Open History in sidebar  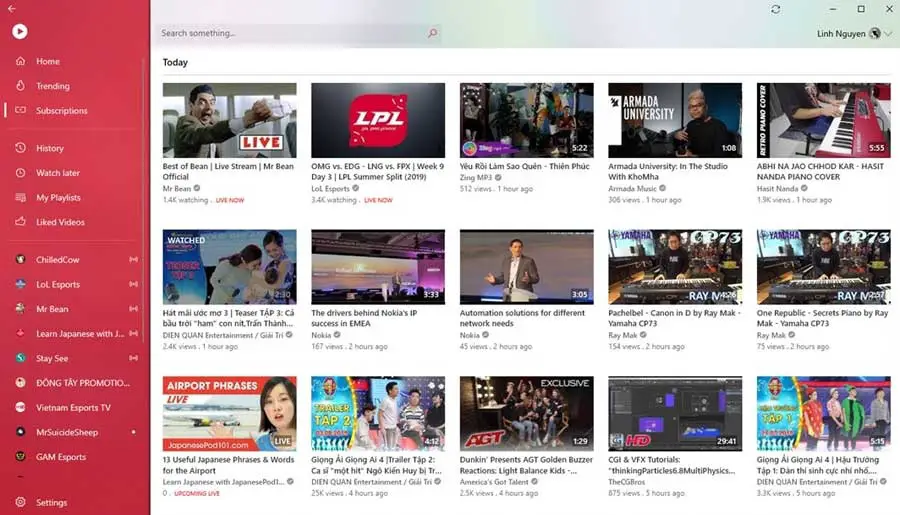click(x=49, y=148)
